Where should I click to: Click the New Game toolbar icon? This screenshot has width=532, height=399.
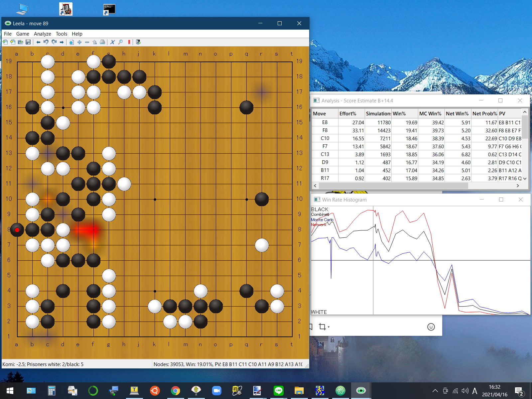click(5, 42)
